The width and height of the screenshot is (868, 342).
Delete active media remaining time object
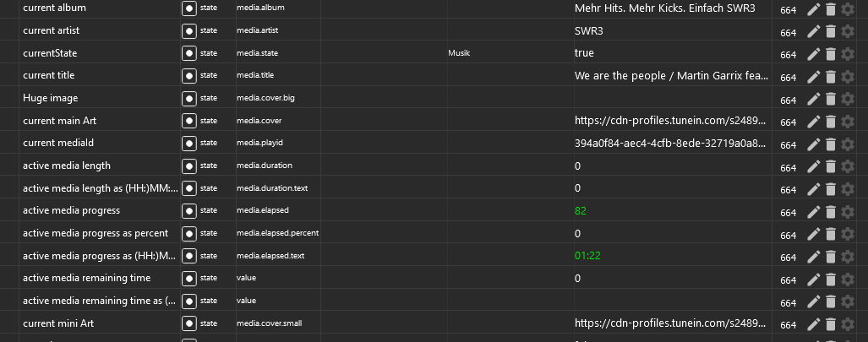(830, 279)
